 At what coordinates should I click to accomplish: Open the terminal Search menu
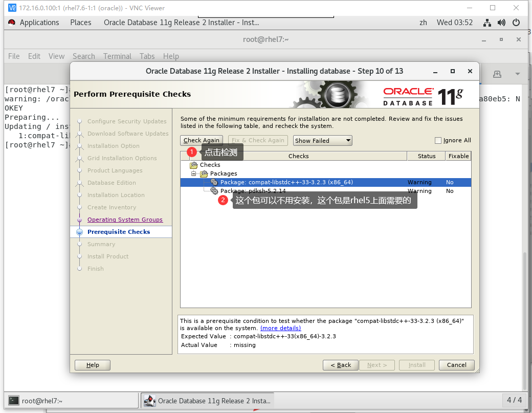pyautogui.click(x=84, y=56)
